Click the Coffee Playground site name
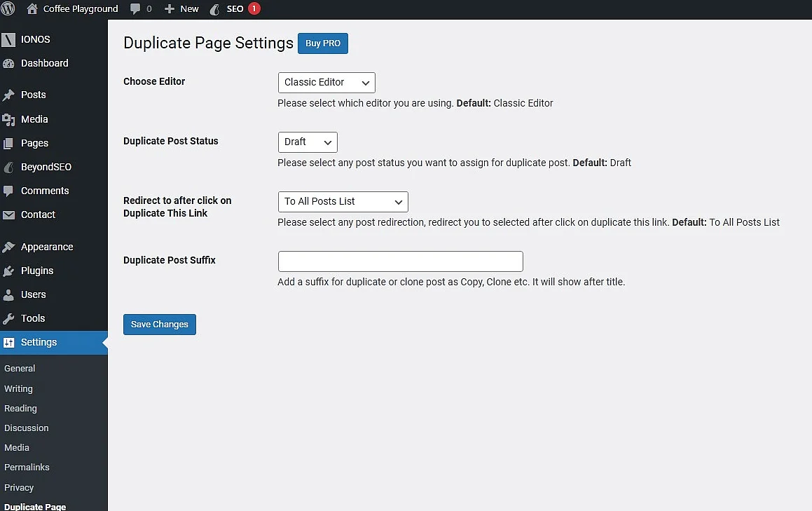812x511 pixels. click(81, 9)
